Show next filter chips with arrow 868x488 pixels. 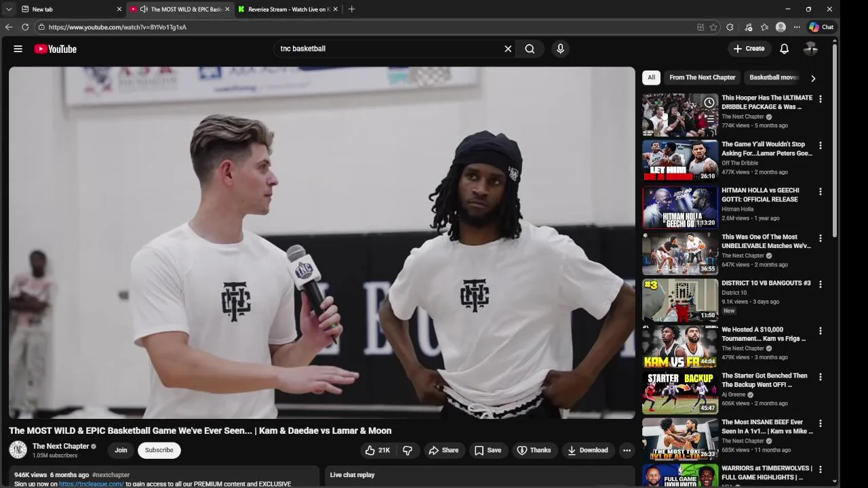pyautogui.click(x=813, y=78)
